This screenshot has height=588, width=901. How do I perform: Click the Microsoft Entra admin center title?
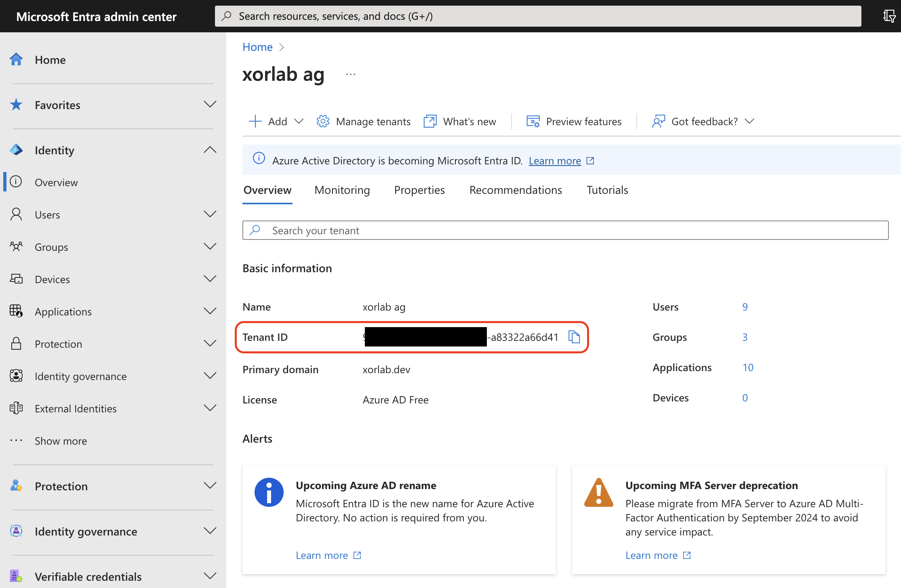click(x=97, y=17)
